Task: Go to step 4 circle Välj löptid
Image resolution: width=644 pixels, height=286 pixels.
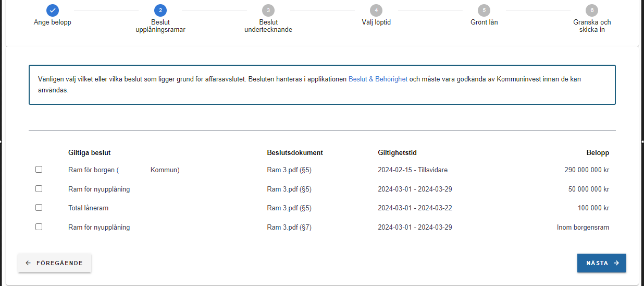Action: click(x=376, y=10)
